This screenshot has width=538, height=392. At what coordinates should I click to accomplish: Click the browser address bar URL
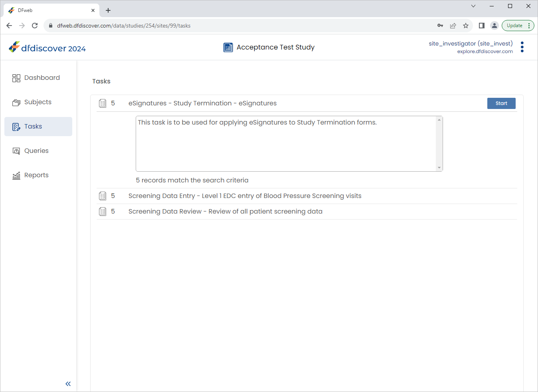pyautogui.click(x=124, y=26)
